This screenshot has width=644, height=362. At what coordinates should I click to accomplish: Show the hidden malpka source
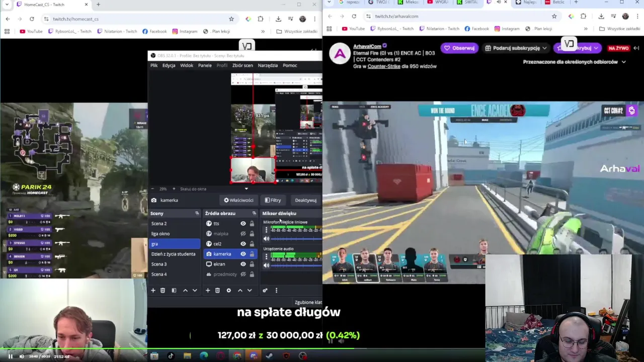[243, 233]
